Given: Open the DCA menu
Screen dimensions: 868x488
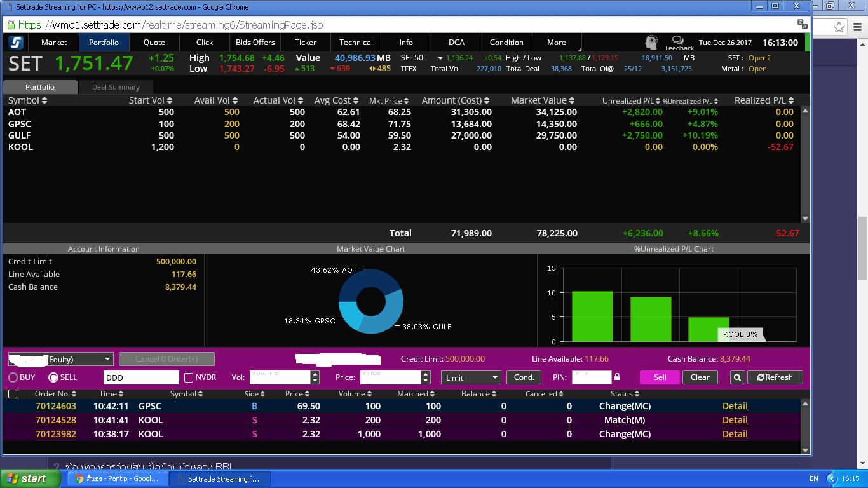Looking at the screenshot, I should pyautogui.click(x=456, y=43).
